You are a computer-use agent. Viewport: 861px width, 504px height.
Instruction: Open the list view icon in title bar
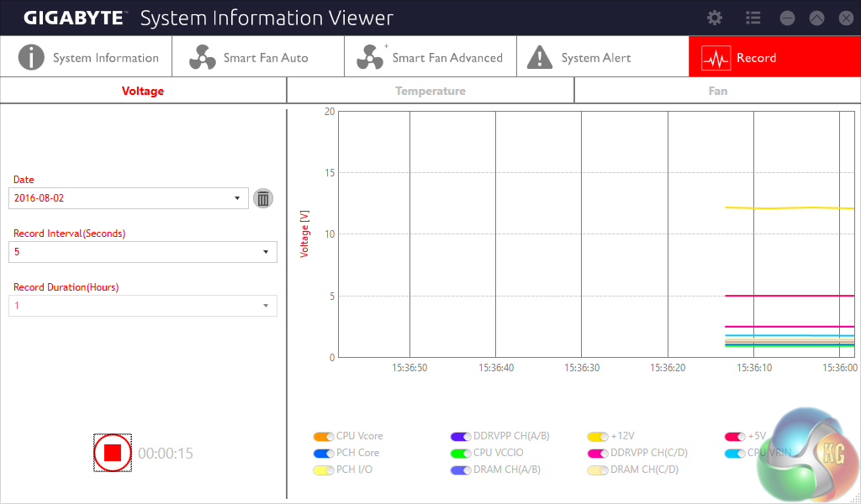tap(753, 18)
